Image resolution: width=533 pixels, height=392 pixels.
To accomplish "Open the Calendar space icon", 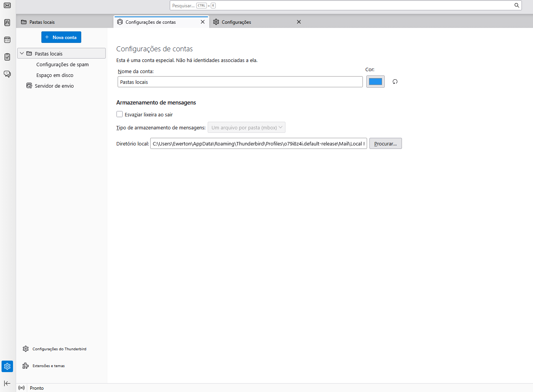I will 7,40.
